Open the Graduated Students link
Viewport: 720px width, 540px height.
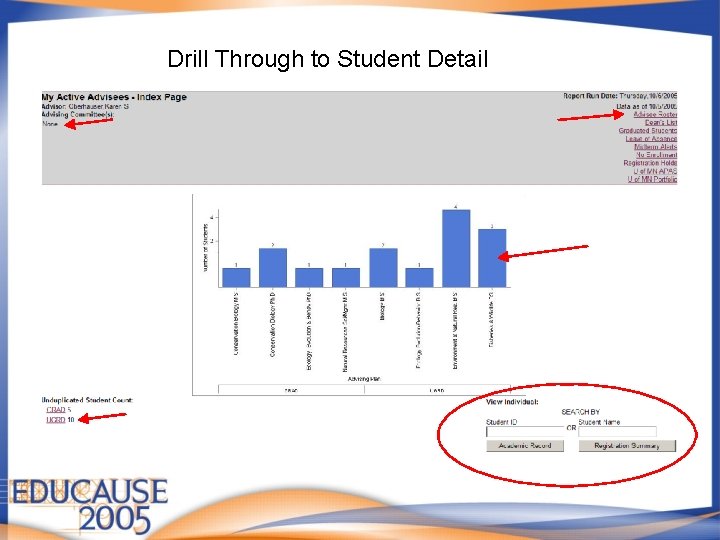pos(647,130)
